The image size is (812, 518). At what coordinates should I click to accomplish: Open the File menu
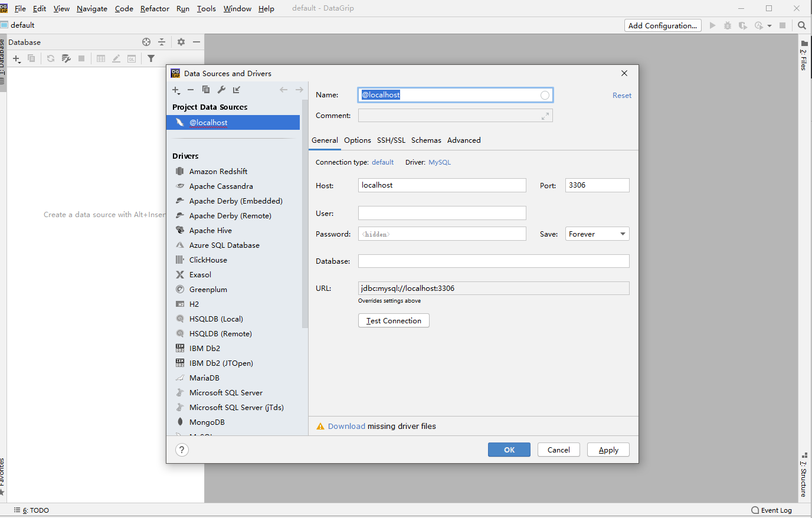(x=20, y=8)
